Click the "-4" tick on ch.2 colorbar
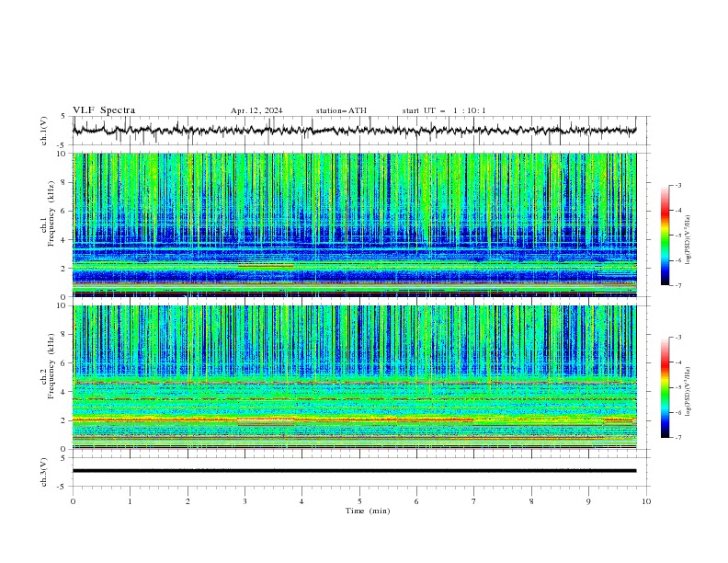Image resolution: width=728 pixels, height=563 pixels. pos(677,362)
